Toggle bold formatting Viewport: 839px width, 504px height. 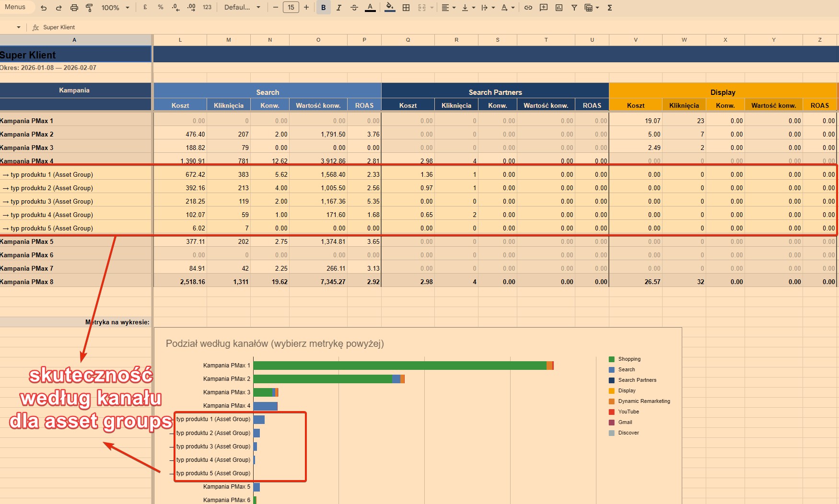click(x=323, y=8)
